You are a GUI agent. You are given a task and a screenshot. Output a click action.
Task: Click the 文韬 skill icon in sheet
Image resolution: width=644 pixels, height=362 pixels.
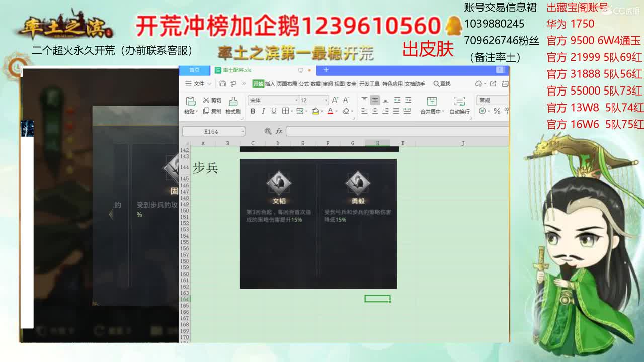tap(279, 183)
